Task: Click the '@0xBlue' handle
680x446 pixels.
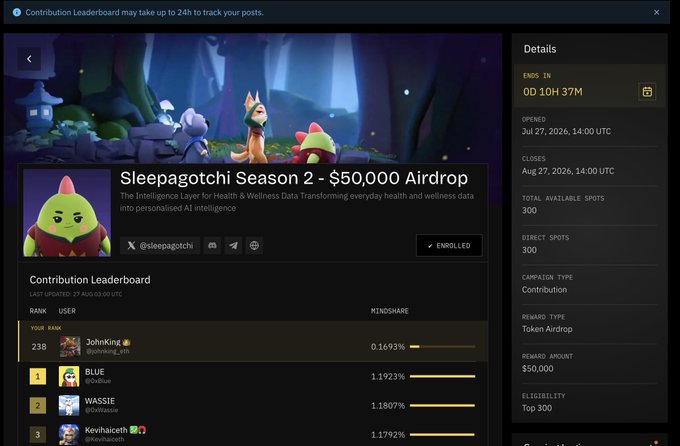Action: point(98,381)
